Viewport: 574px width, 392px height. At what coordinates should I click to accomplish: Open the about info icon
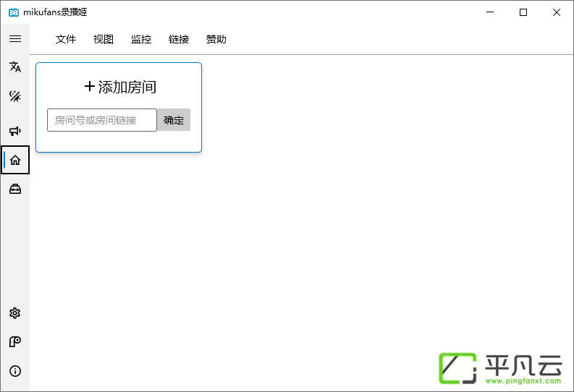[15, 371]
